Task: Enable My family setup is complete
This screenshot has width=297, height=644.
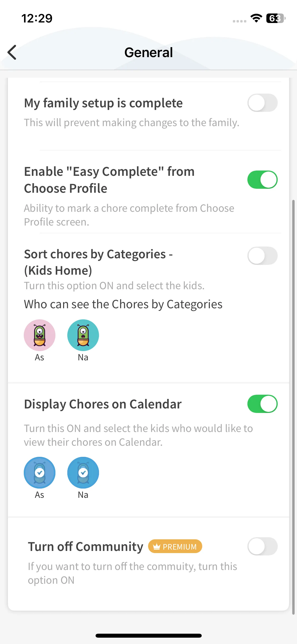Action: (262, 103)
